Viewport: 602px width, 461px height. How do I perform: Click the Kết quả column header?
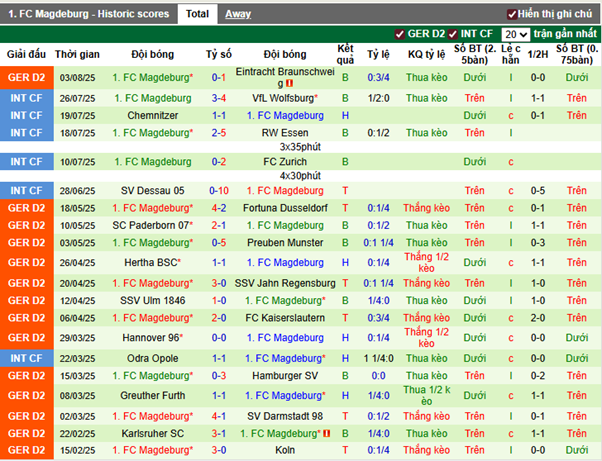pyautogui.click(x=345, y=55)
